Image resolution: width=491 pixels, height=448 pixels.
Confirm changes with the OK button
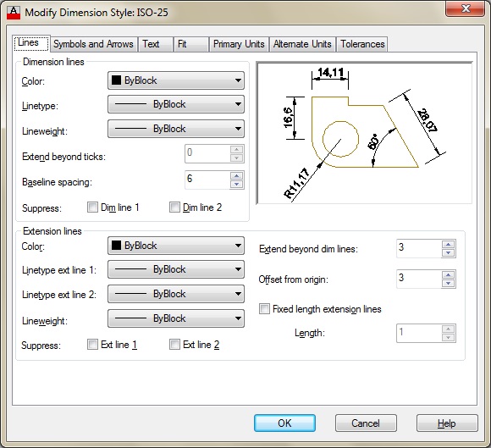[284, 423]
